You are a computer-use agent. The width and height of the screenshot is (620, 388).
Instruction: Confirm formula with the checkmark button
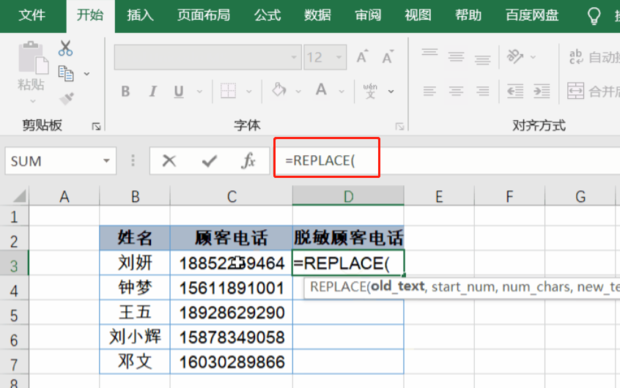209,161
